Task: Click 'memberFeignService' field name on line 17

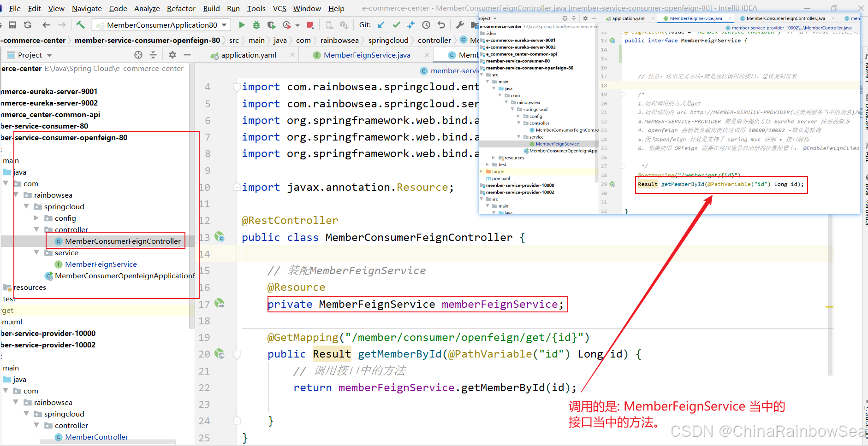Action: pos(499,304)
